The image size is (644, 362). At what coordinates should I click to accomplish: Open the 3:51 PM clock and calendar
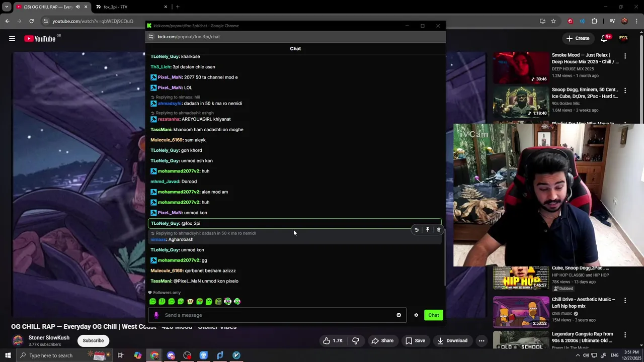(x=631, y=355)
